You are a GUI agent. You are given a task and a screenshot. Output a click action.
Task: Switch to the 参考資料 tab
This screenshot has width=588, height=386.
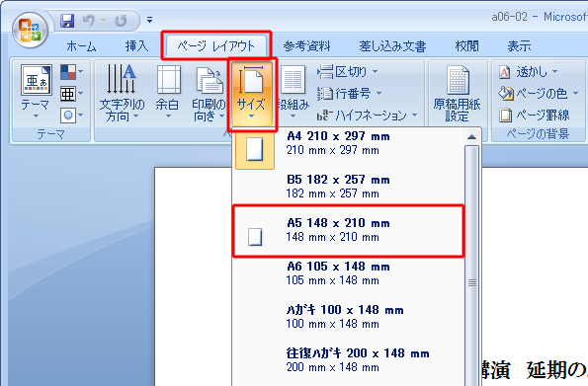306,46
